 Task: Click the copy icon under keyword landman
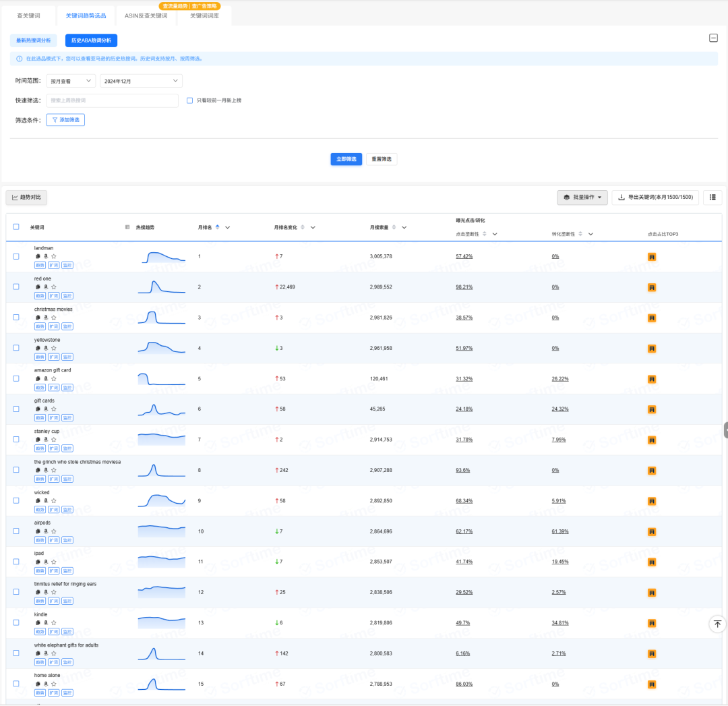(x=38, y=256)
